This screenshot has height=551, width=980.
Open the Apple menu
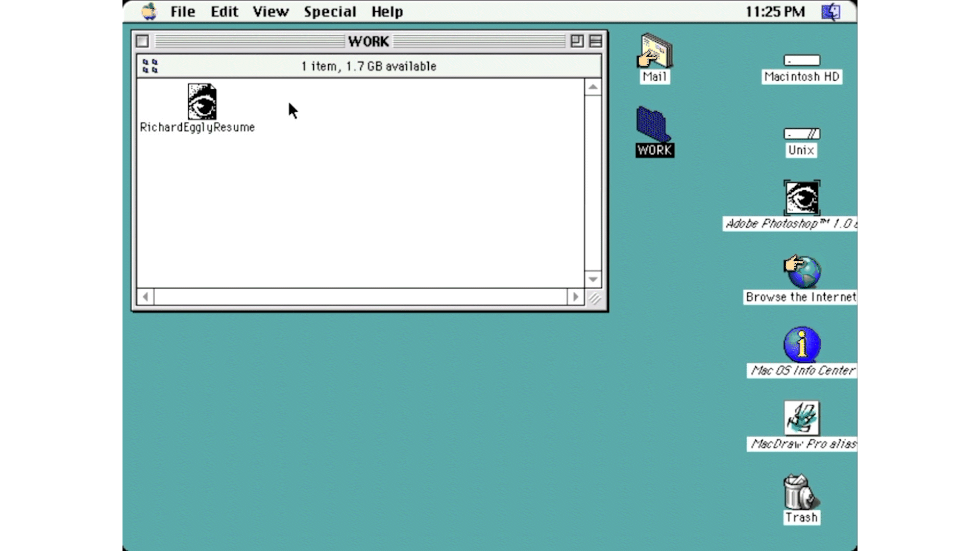click(x=149, y=11)
